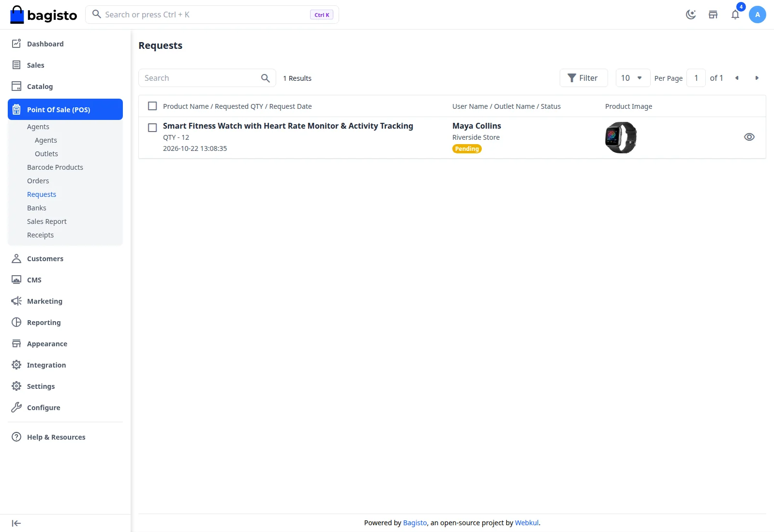The width and height of the screenshot is (774, 532).
Task: Open Sales menu
Action: pyautogui.click(x=65, y=65)
